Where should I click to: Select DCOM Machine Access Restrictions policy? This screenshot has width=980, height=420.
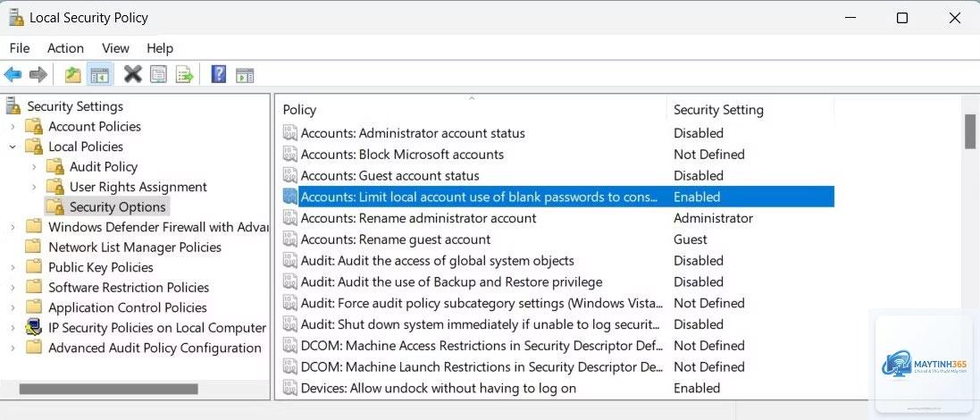point(481,346)
